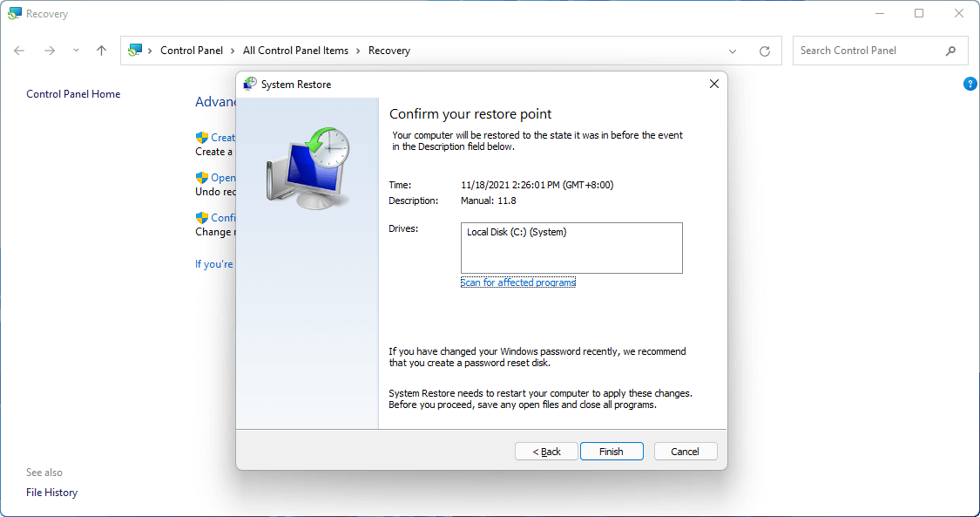Select the Recovery breadcrumb
The image size is (980, 517).
pyautogui.click(x=389, y=51)
